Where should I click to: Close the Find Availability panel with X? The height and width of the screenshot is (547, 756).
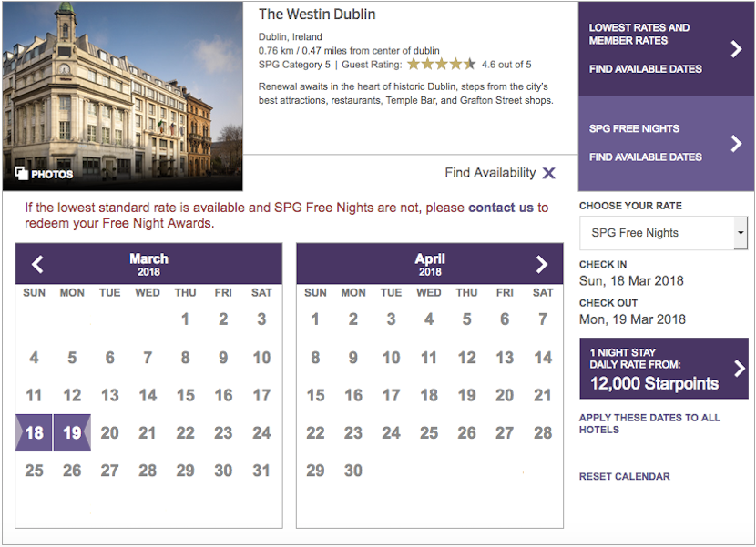coord(548,173)
